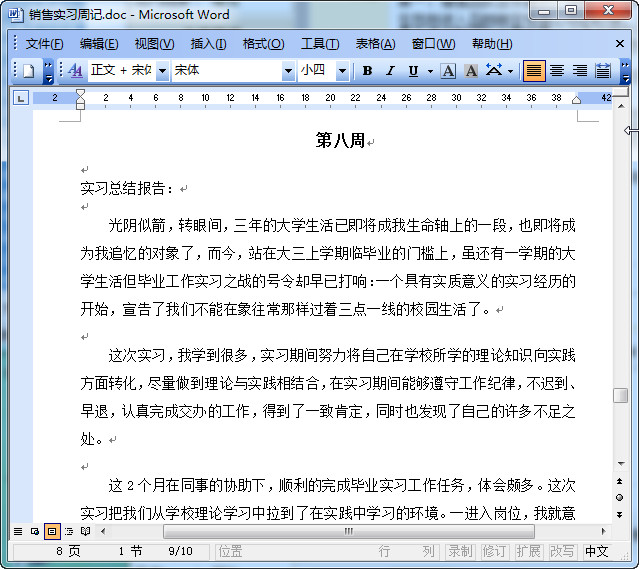
Task: Click Next Page double-arrow button
Action: click(x=620, y=514)
